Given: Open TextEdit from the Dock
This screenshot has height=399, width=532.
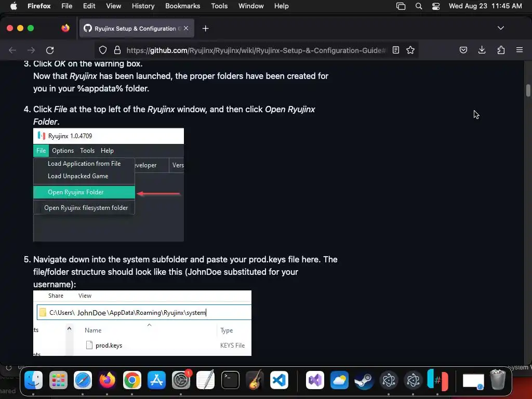Looking at the screenshot, I should 206,380.
